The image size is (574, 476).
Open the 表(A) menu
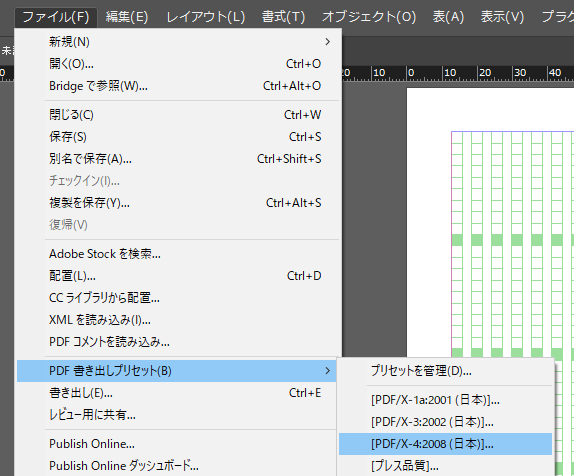coord(448,17)
